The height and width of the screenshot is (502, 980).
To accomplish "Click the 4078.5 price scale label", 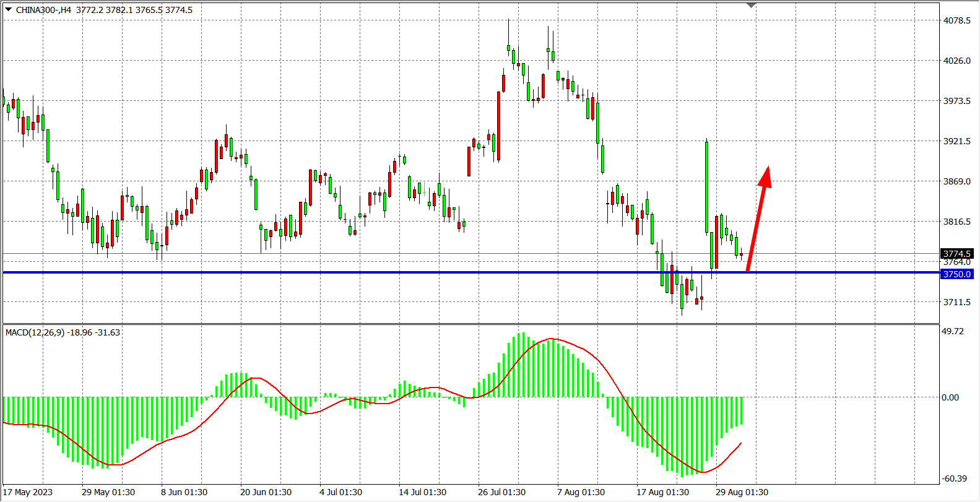I will [956, 20].
